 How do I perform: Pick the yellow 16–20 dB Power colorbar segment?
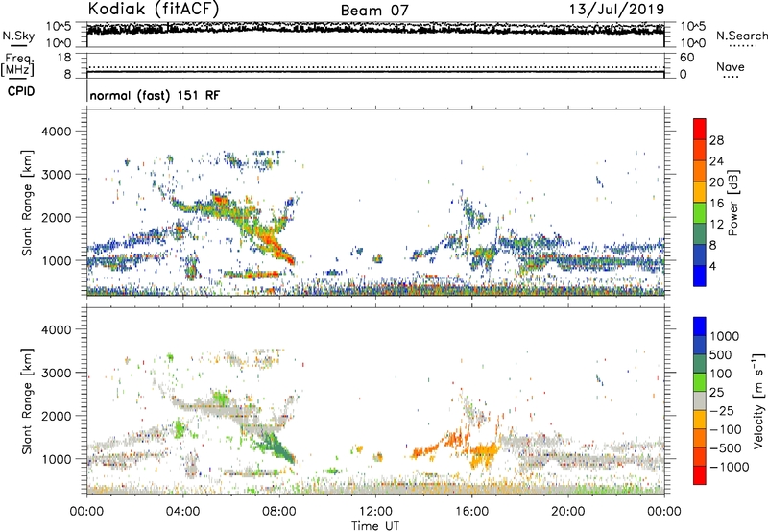point(700,192)
